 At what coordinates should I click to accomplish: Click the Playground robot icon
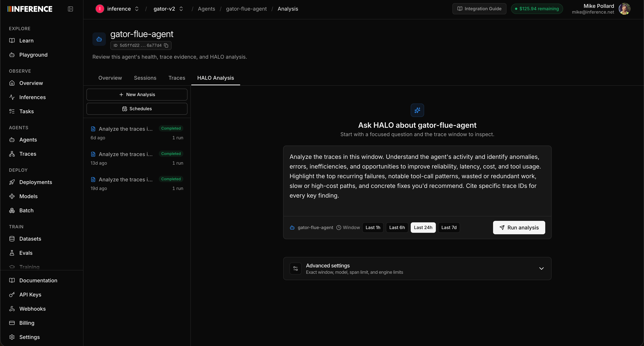coord(12,55)
